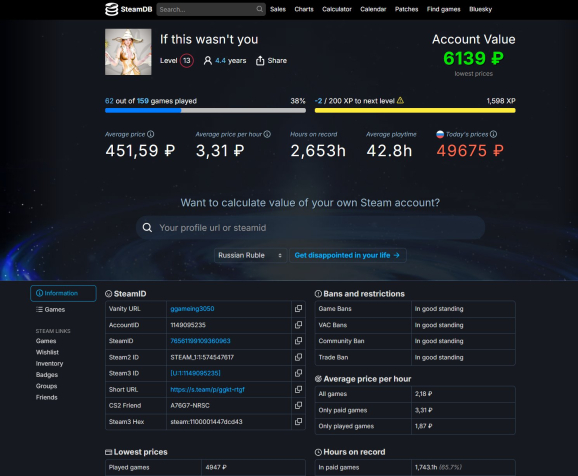Click the games played progress bar
578x476 pixels.
pyautogui.click(x=205, y=110)
